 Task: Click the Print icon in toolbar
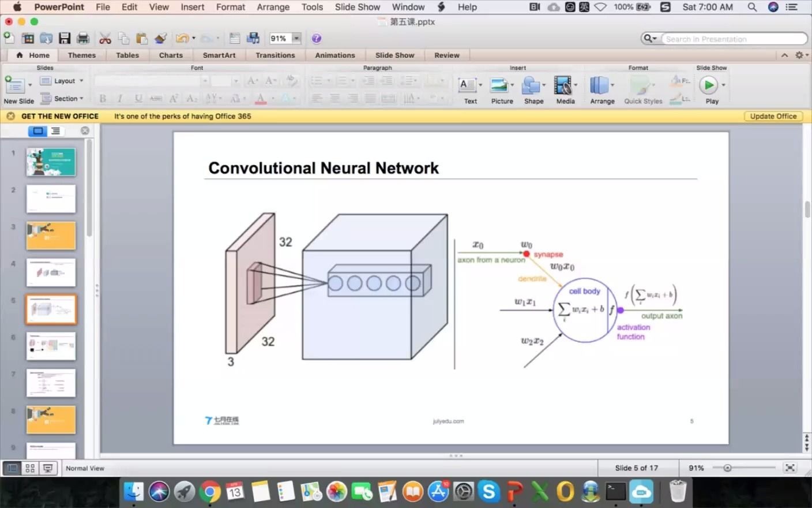[x=83, y=39]
